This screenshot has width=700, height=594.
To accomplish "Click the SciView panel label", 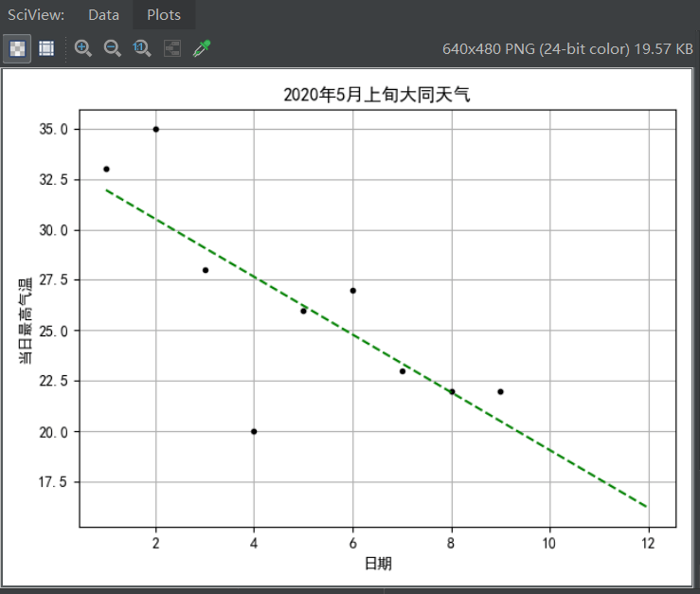I will (x=36, y=15).
